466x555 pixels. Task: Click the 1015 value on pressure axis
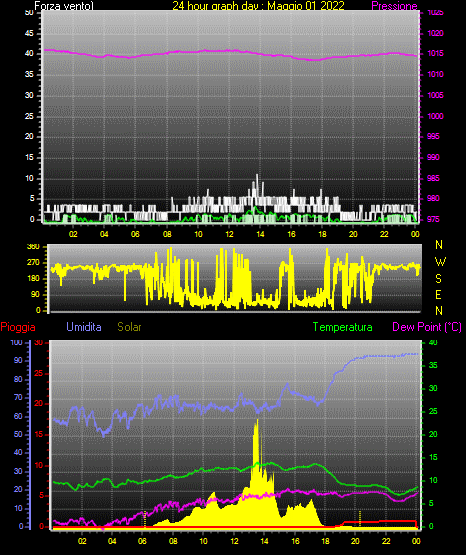tap(435, 53)
